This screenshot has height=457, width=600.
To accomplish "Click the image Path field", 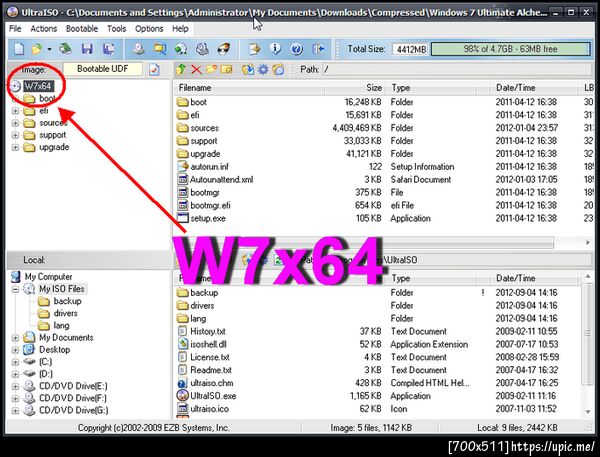I will tap(457, 69).
